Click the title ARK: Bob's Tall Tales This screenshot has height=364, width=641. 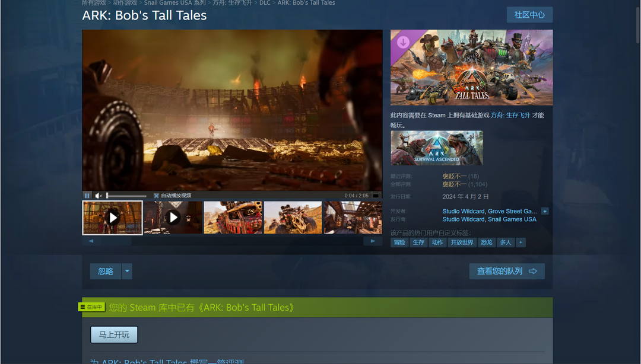(144, 15)
